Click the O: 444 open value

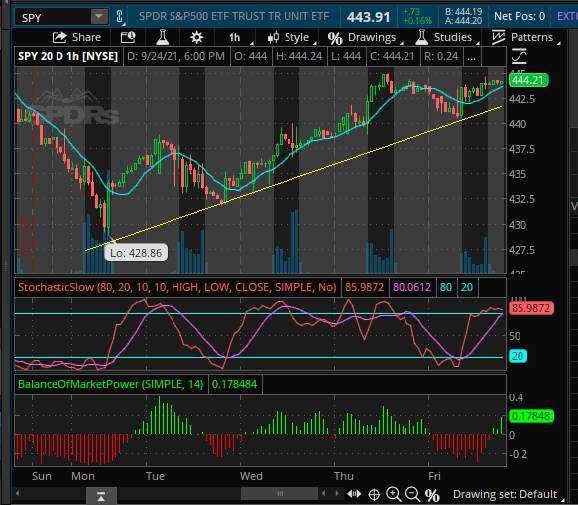point(251,56)
